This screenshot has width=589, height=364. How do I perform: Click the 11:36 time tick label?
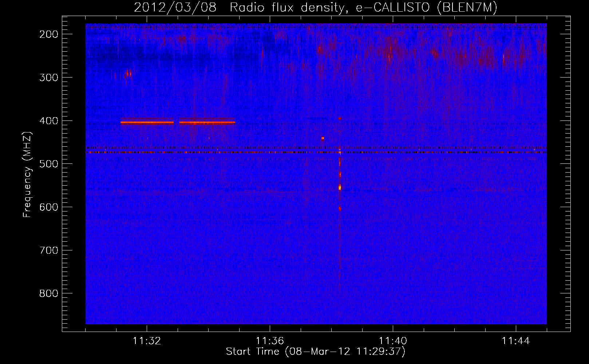point(270,341)
